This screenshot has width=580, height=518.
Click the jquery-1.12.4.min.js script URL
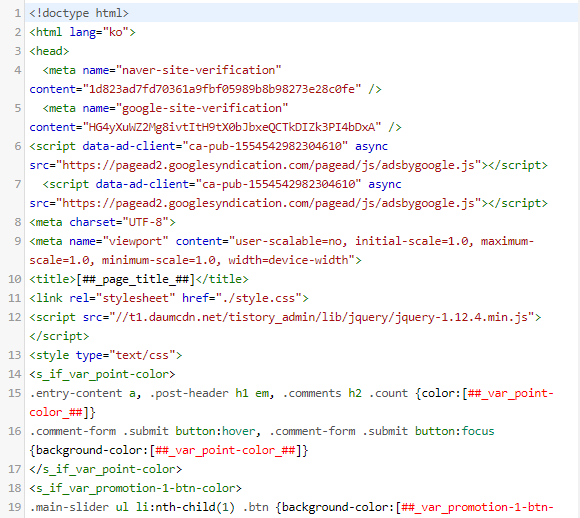click(x=321, y=317)
